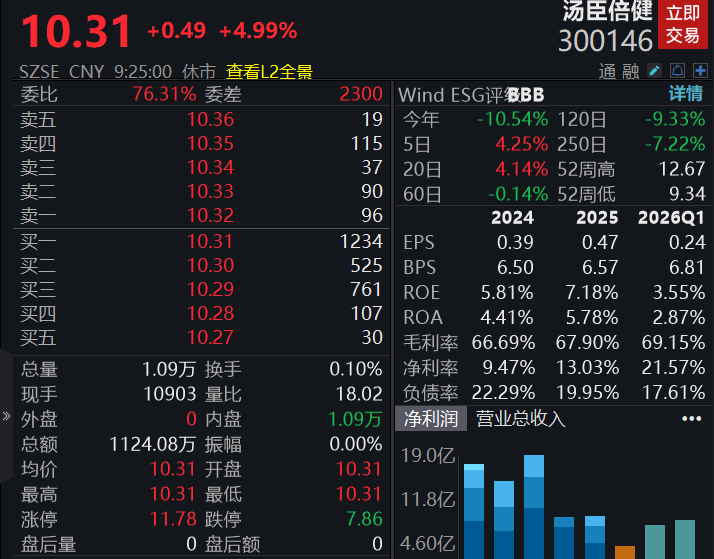
Task: Click EPS 2025 value 0.47
Action: pyautogui.click(x=600, y=242)
